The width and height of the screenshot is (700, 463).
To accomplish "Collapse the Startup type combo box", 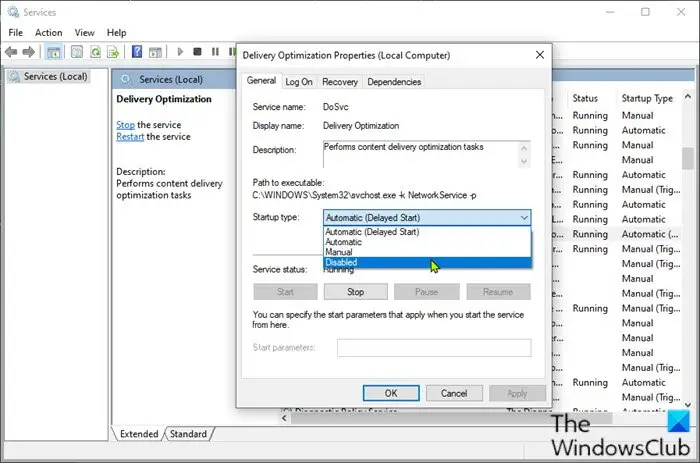I will tap(524, 217).
